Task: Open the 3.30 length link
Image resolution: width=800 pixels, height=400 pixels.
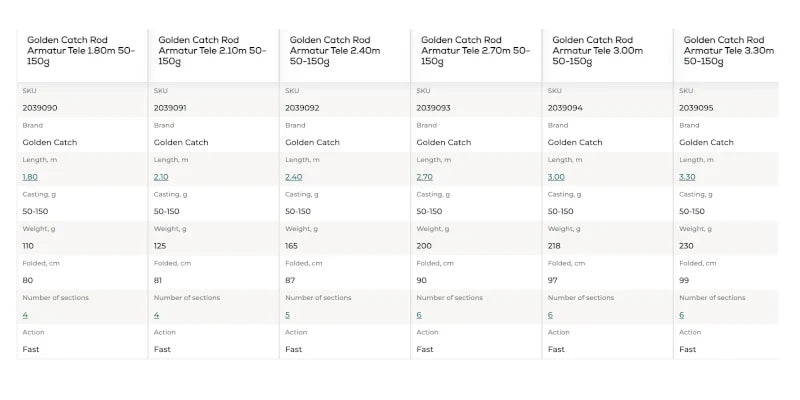Action: 687,177
